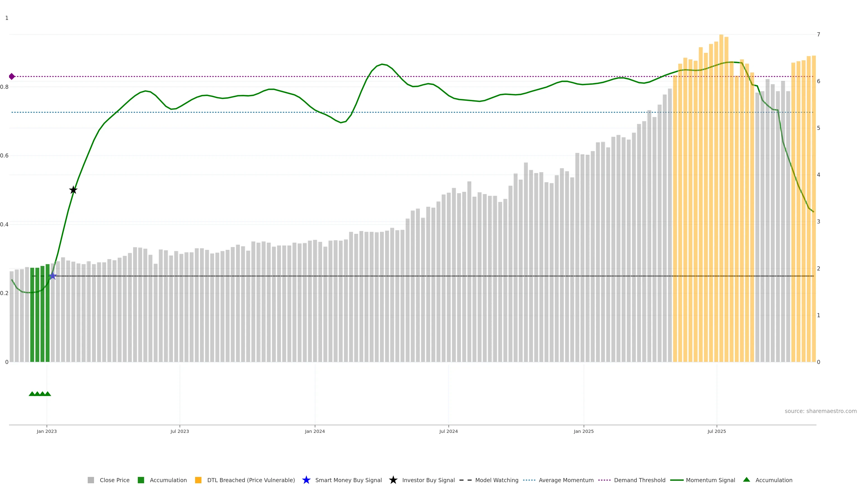868x488 pixels.
Task: Click the green Momentum Signal line legend icon
Action: [677, 480]
